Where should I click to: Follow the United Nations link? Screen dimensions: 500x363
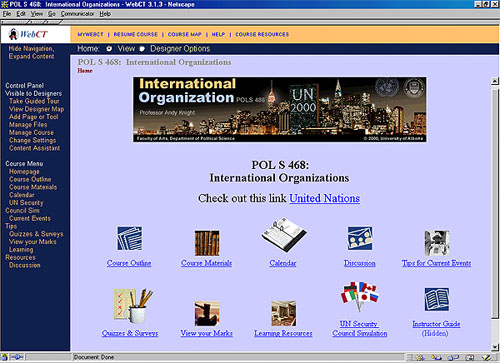(x=324, y=198)
